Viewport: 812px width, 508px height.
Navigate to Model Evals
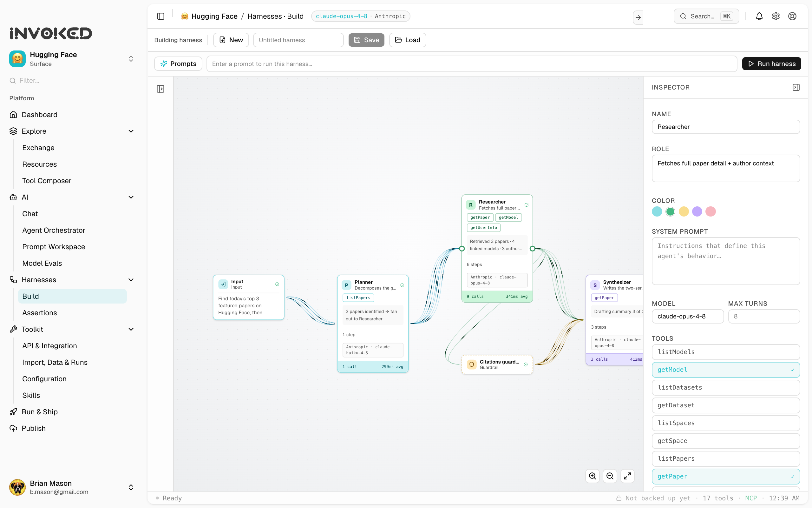click(x=42, y=263)
